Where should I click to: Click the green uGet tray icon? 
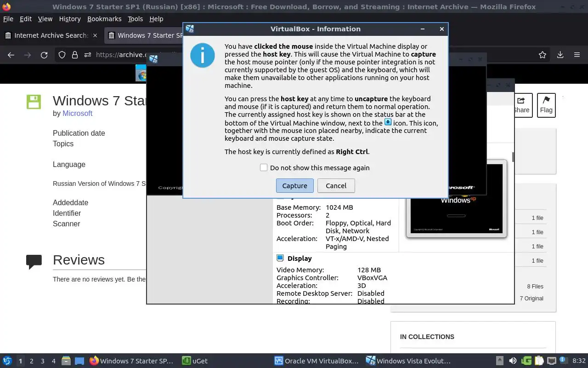526,361
